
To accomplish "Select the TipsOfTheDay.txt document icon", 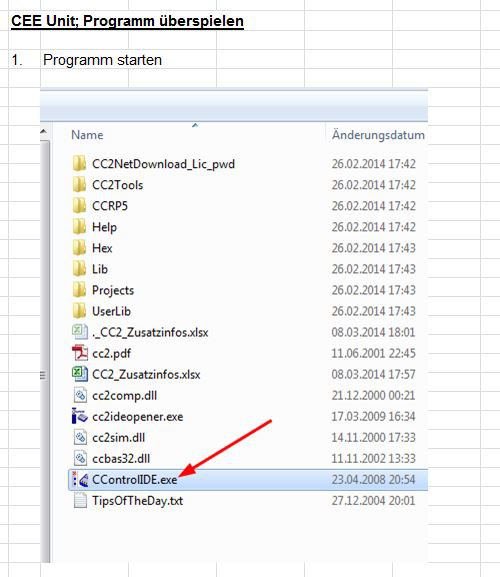I will coord(80,500).
